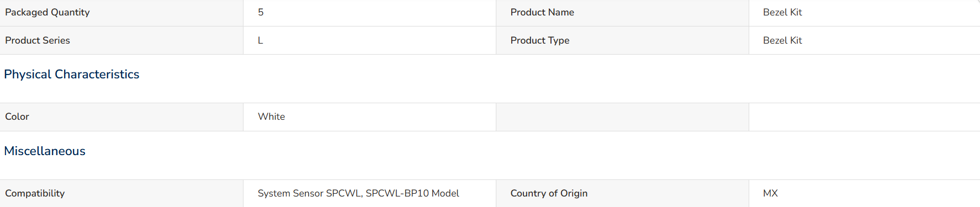Select the Product Type label cell
This screenshot has height=207, width=980.
click(622, 40)
